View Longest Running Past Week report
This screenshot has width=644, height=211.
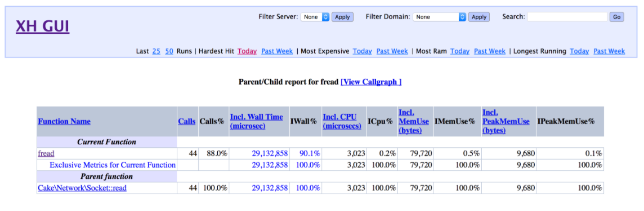tap(609, 51)
